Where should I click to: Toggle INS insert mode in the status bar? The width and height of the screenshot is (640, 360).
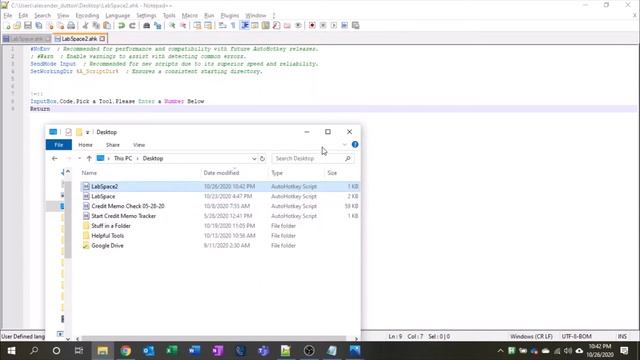(x=622, y=336)
